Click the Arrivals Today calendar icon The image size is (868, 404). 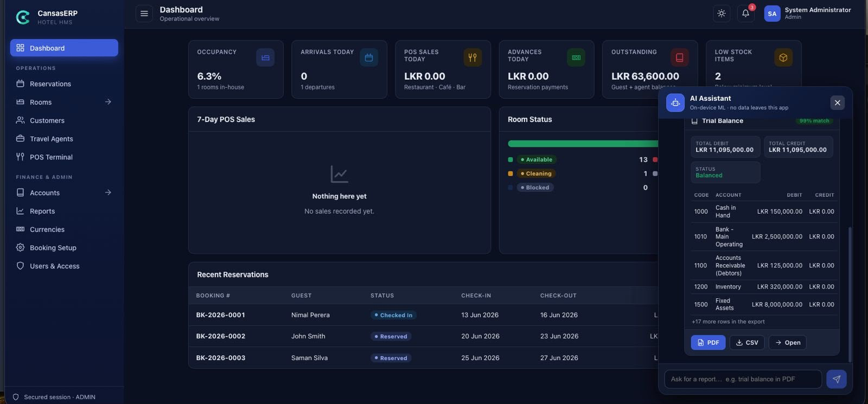[x=369, y=57]
